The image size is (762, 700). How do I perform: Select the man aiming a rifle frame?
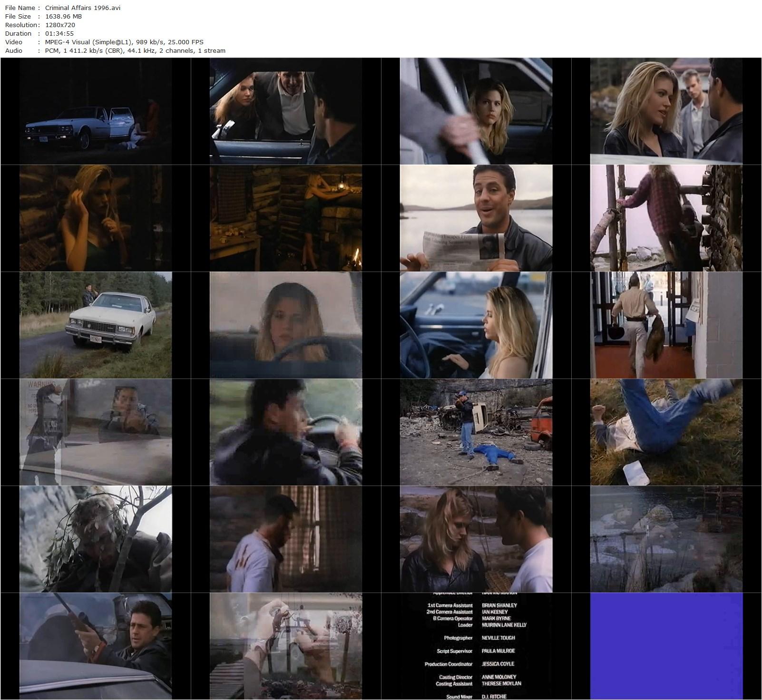[x=96, y=646]
